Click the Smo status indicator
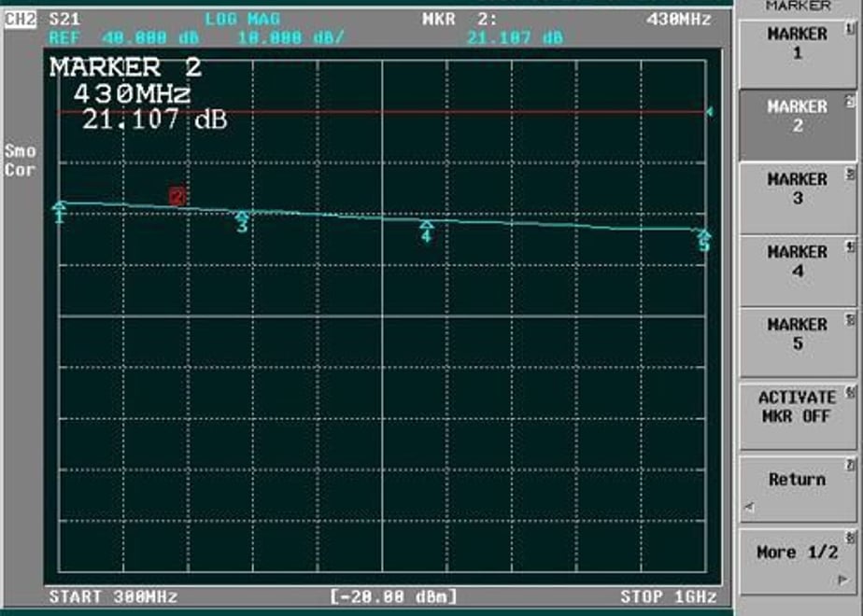Screen dimensions: 863x616 pyautogui.click(x=21, y=150)
